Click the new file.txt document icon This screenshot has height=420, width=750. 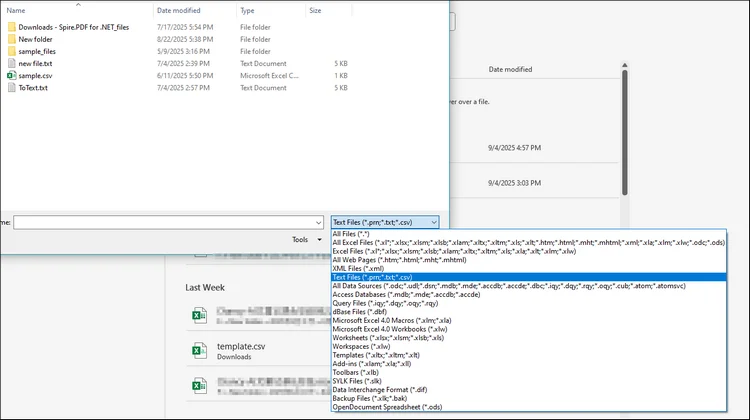point(11,63)
